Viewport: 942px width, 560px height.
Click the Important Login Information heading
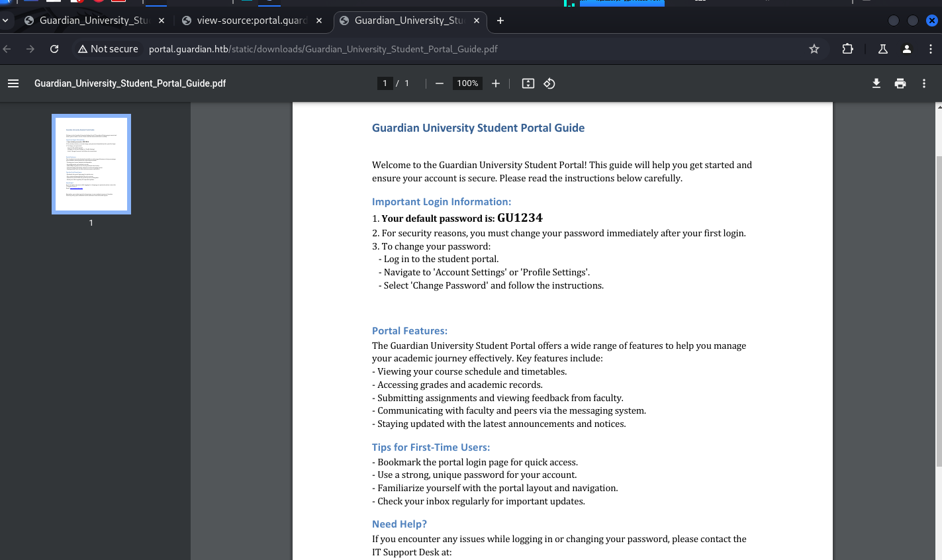442,202
